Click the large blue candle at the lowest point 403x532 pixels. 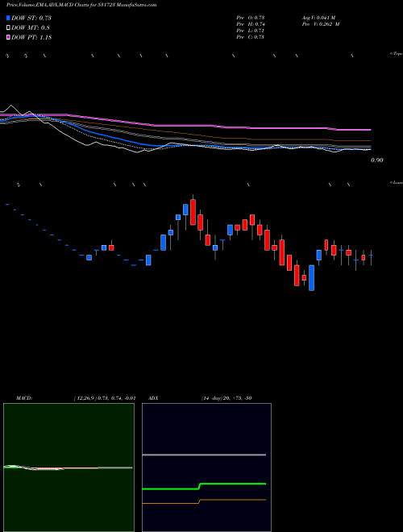(x=311, y=278)
